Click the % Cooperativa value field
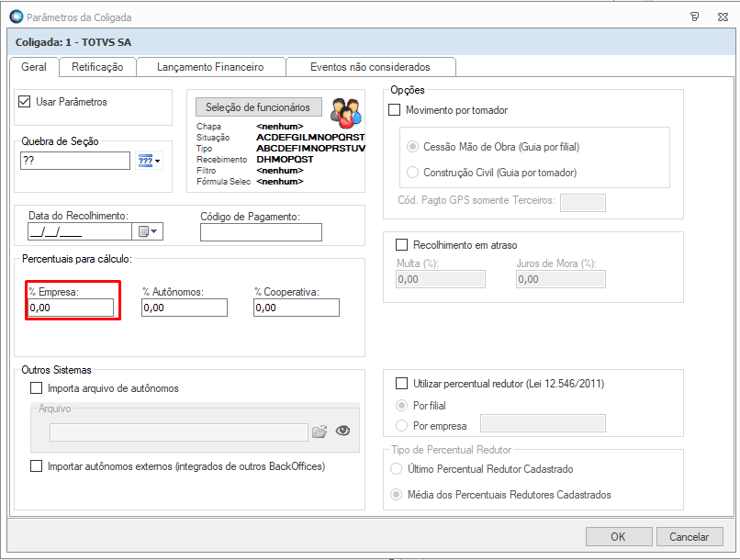 (x=297, y=308)
